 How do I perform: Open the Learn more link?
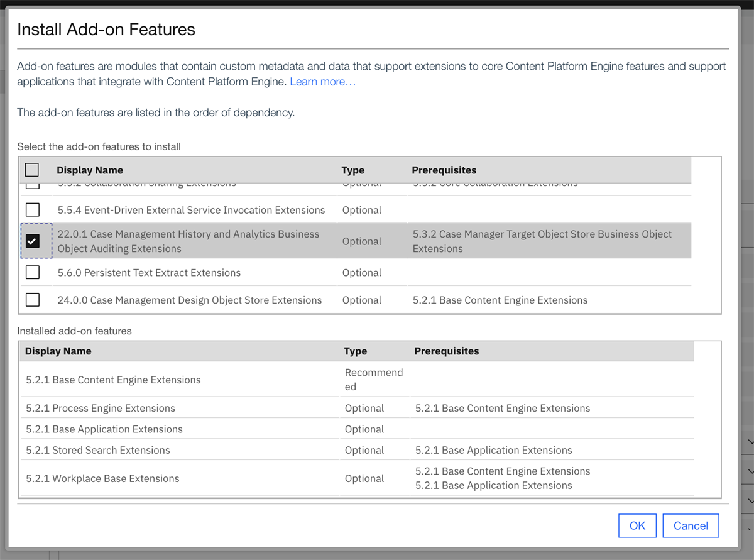coord(322,82)
